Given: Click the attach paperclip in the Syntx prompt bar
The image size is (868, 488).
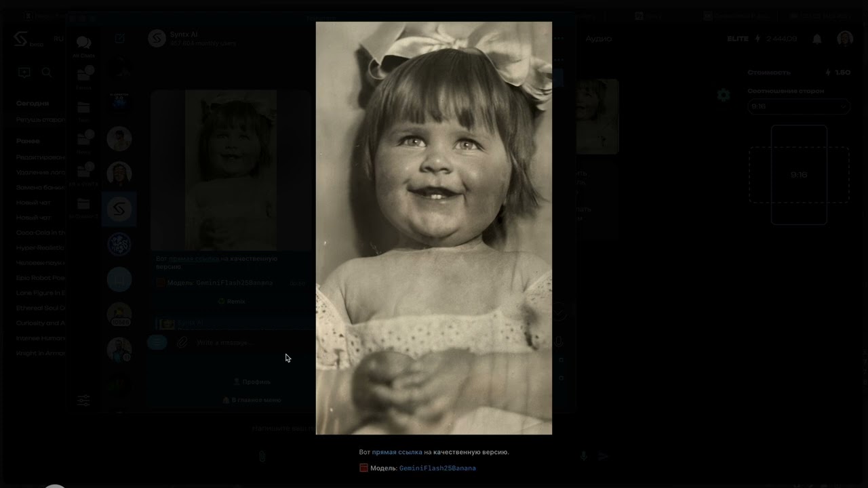Looking at the screenshot, I should click(262, 456).
